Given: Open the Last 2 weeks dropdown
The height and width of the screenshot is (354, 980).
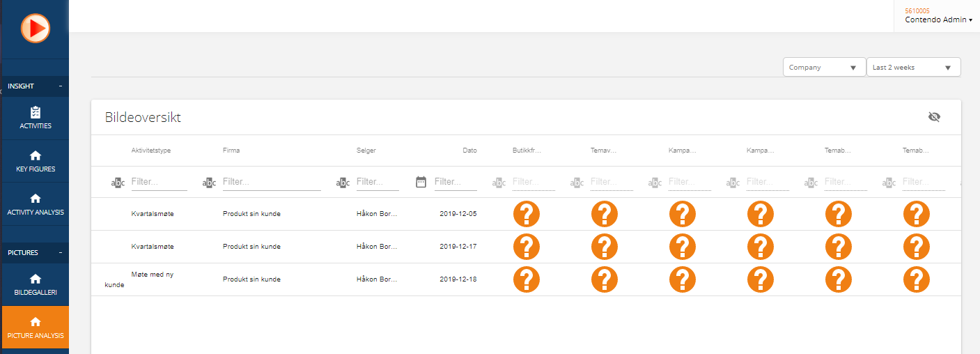Looking at the screenshot, I should (914, 68).
